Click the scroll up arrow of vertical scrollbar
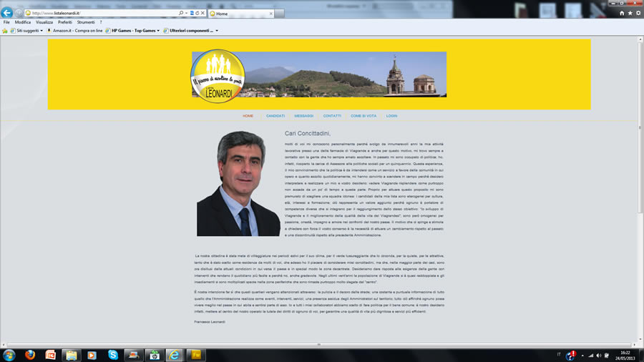644x362 pixels. coord(640,39)
